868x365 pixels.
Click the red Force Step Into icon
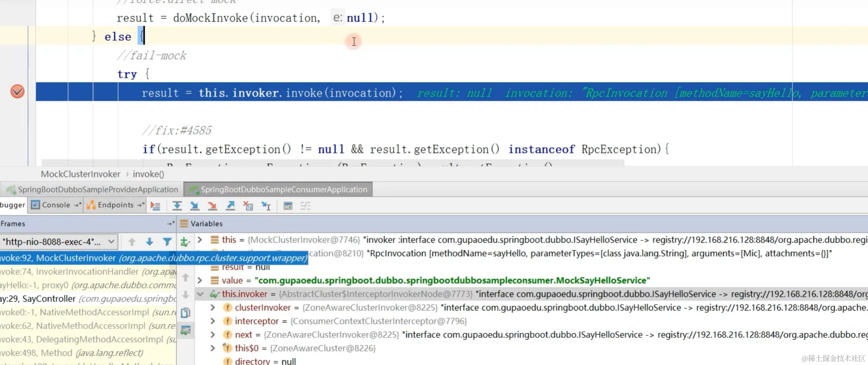212,206
